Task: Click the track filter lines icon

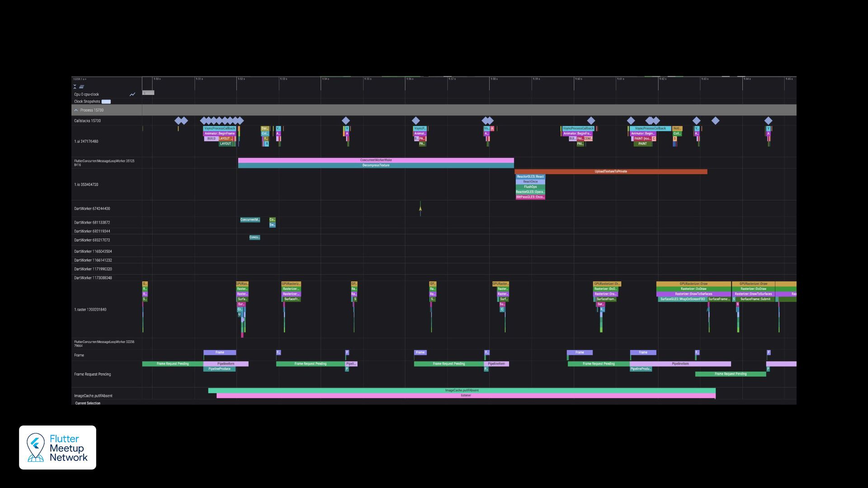Action: tap(82, 87)
